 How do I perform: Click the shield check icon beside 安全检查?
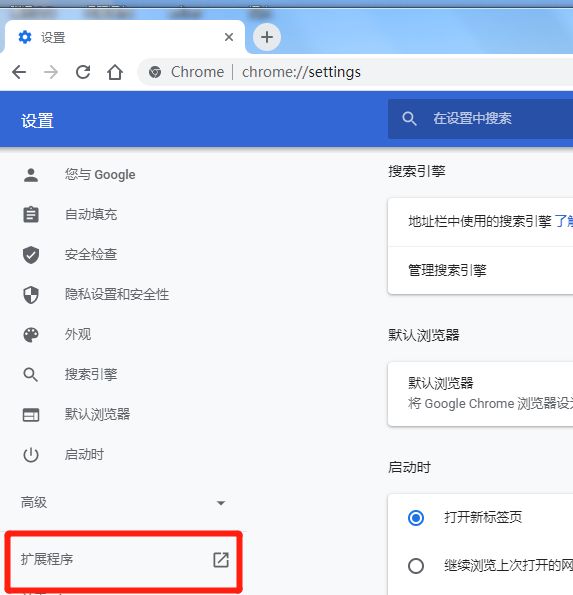[x=31, y=255]
